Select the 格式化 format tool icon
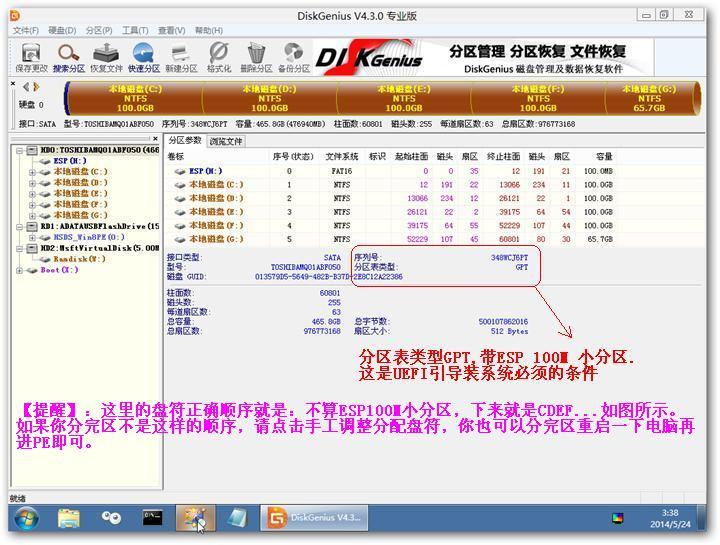The width and height of the screenshot is (720, 545). tap(219, 58)
